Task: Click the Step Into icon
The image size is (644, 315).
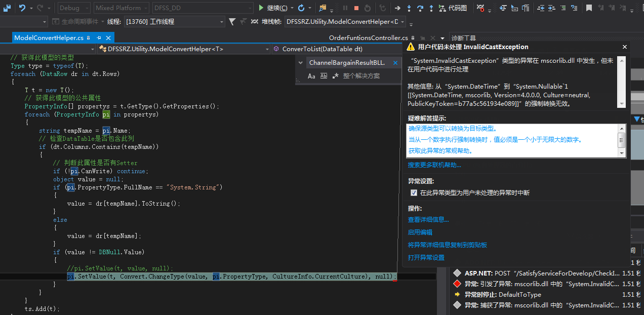Action: [409, 8]
